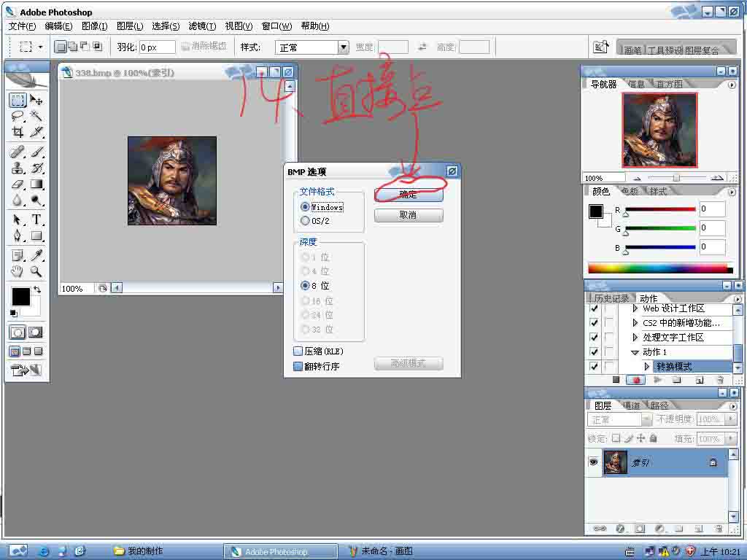
Task: Click the foreground color swatch in toolbox
Action: click(20, 297)
